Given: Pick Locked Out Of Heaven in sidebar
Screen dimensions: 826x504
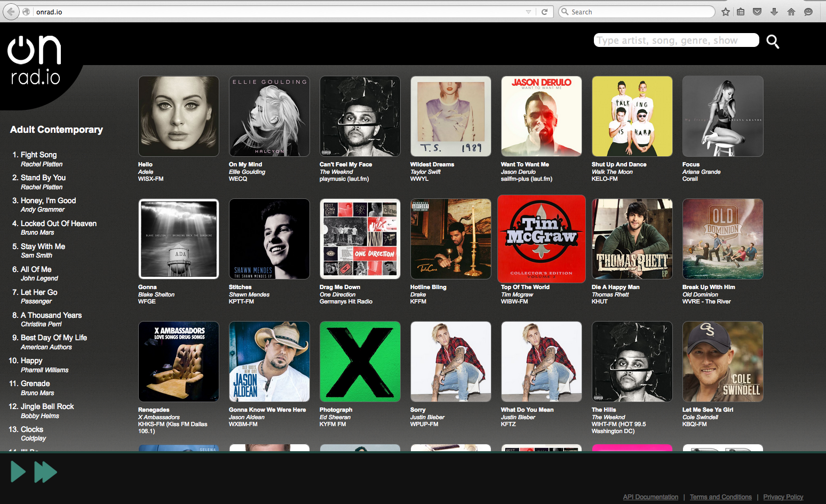Looking at the screenshot, I should [x=59, y=223].
